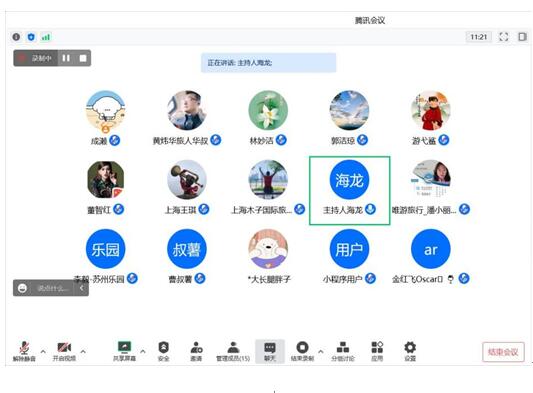Click muted mic icon beside 游弋鲨
Image resolution: width=533 pixels, height=393 pixels.
point(444,140)
